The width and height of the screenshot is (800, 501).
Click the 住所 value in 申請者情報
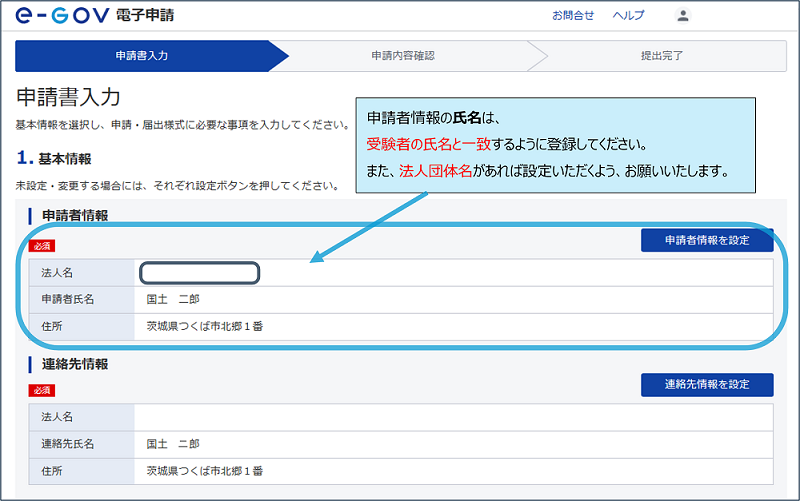205,327
